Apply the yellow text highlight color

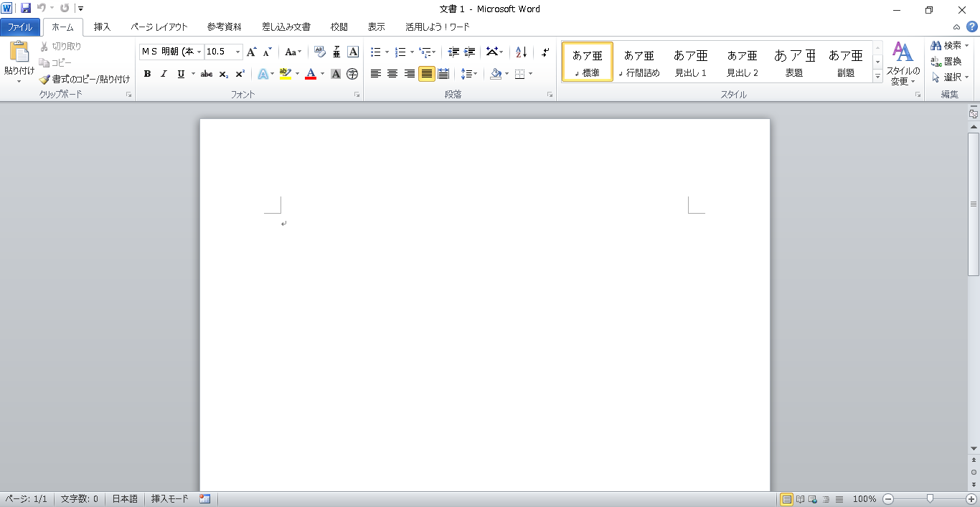285,74
